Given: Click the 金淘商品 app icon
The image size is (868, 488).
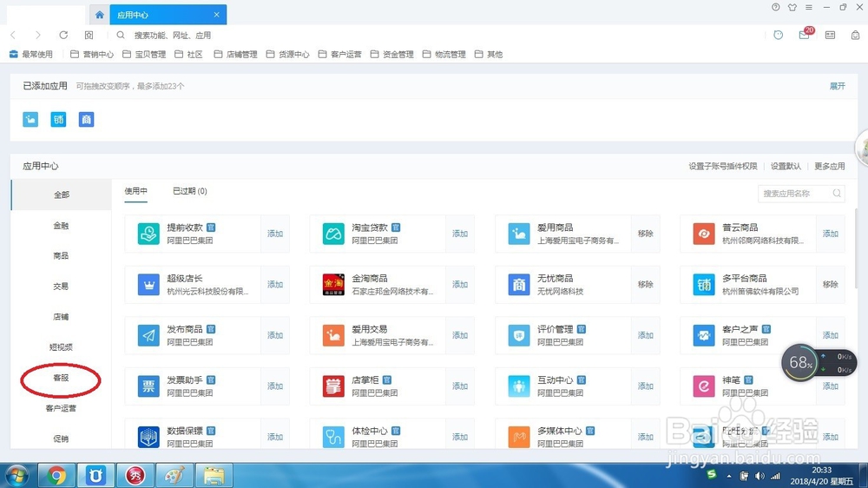Looking at the screenshot, I should pyautogui.click(x=333, y=285).
